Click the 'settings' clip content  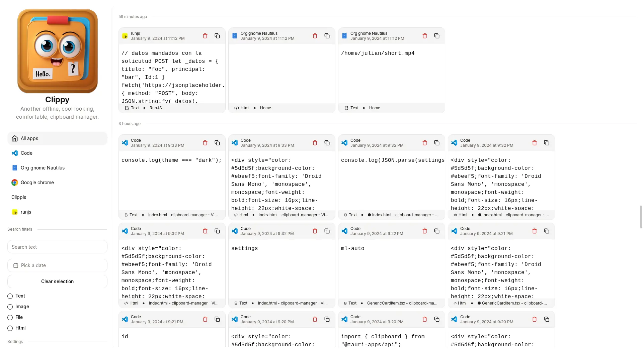245,248
